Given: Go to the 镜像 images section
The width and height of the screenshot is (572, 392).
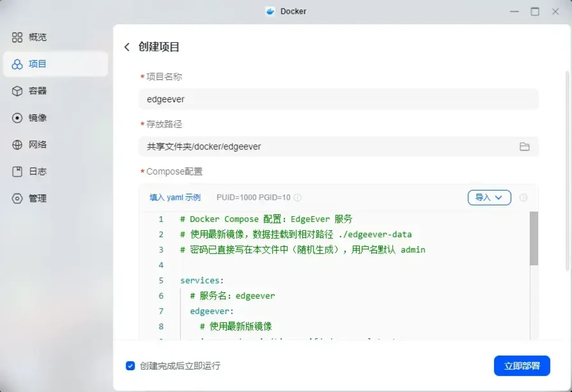Looking at the screenshot, I should click(56, 118).
